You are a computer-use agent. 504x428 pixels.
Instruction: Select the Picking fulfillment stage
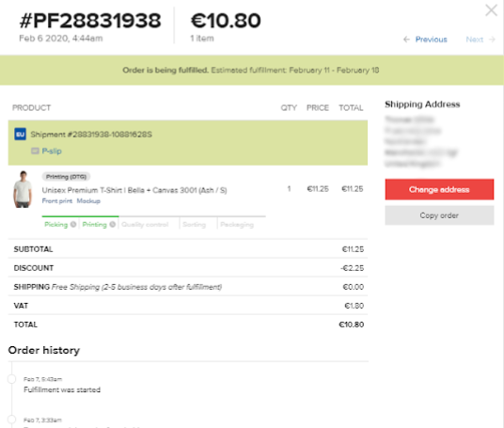[55, 225]
